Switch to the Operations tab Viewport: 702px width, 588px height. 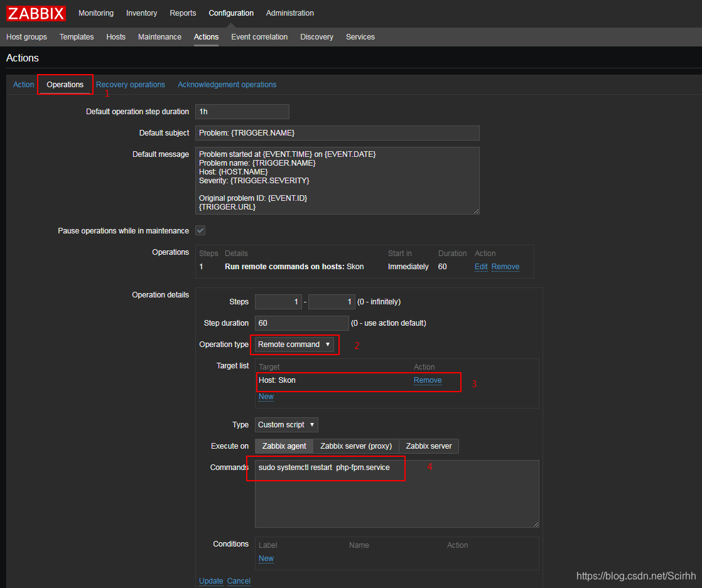pos(65,85)
